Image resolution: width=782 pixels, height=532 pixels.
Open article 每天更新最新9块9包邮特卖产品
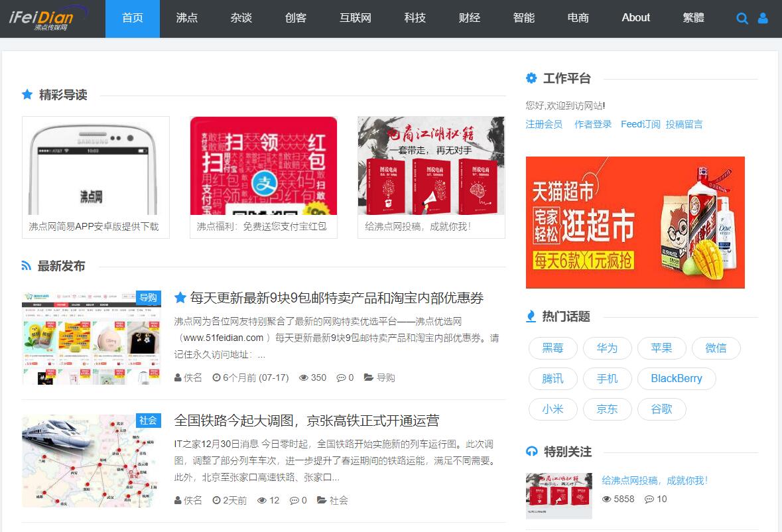click(x=337, y=298)
